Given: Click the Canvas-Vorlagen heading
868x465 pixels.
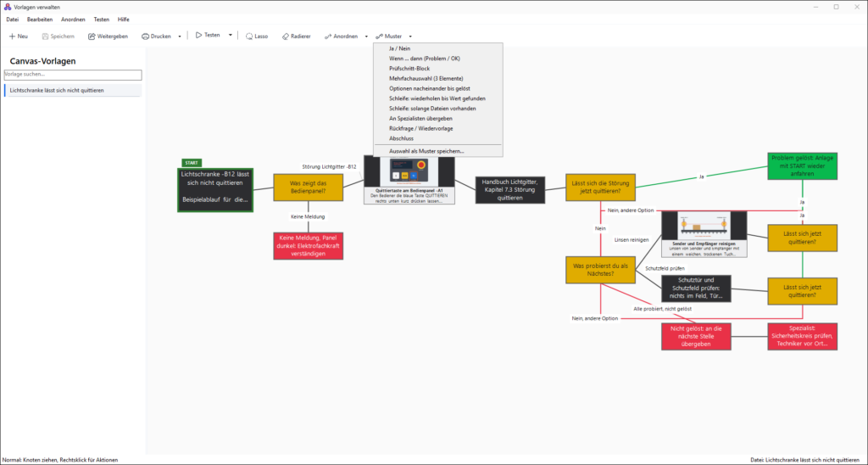Looking at the screenshot, I should click(42, 61).
